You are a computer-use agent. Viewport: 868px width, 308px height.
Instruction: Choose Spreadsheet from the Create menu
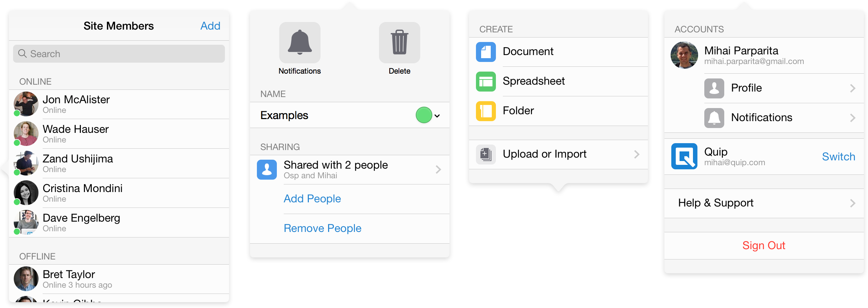[x=534, y=81]
